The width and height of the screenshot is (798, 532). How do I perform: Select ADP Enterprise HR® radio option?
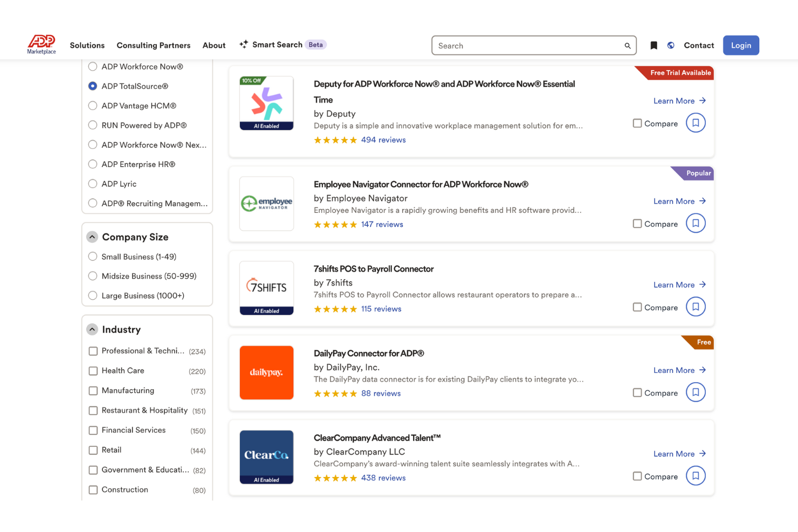(x=93, y=164)
